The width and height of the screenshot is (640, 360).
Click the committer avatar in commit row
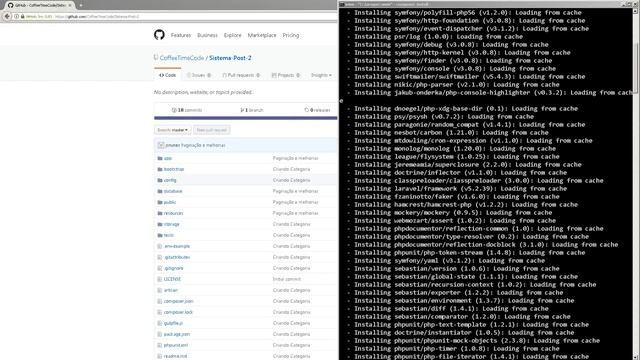click(x=160, y=145)
